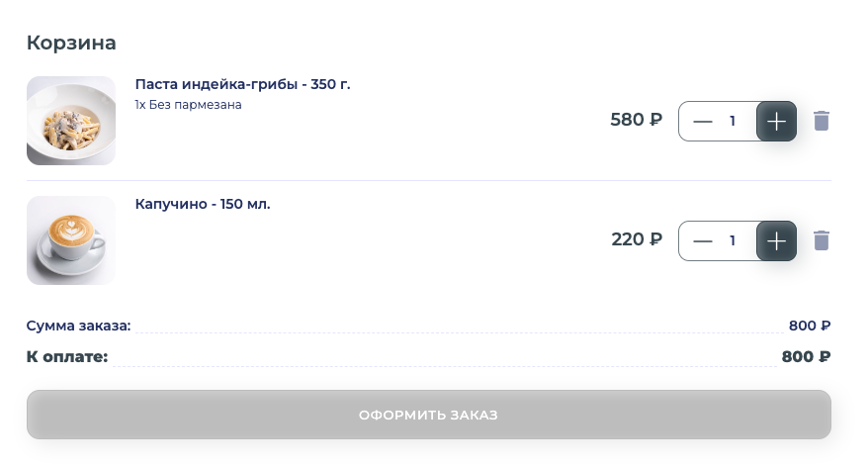Click the 'Сумма заказа:' label

[x=78, y=326]
